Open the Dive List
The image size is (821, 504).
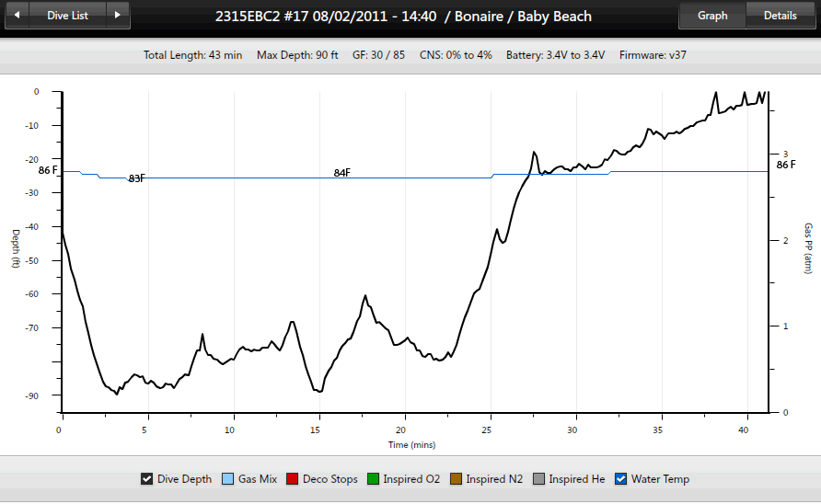click(x=68, y=16)
